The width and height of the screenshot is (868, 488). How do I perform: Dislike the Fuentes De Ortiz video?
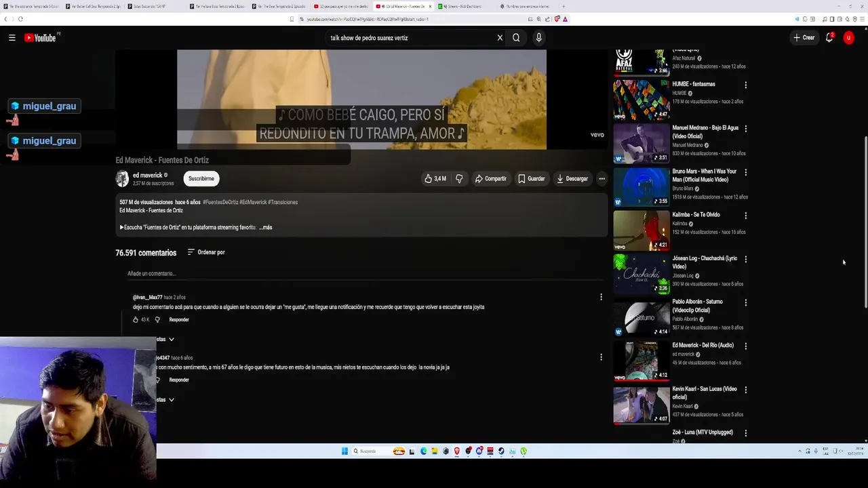pyautogui.click(x=459, y=179)
